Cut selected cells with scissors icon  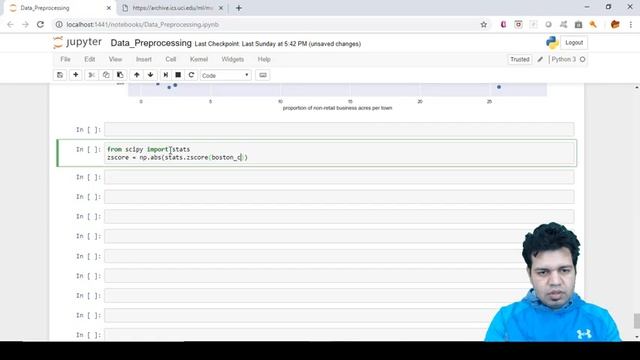click(91, 75)
